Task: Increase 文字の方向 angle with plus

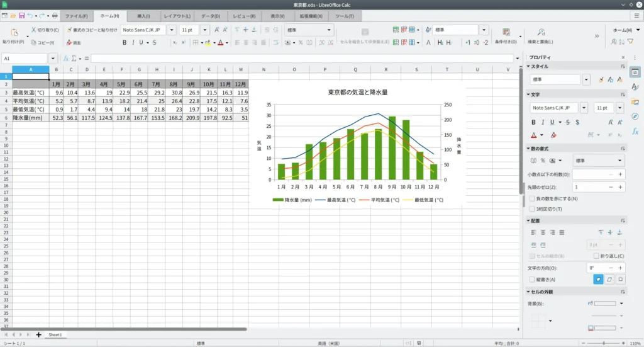Action: coord(620,268)
